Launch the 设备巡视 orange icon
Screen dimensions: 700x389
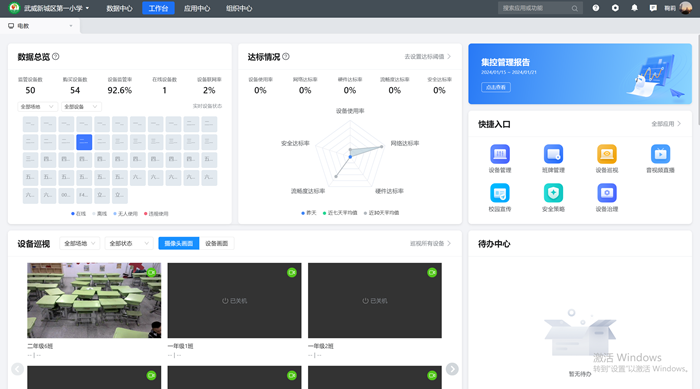(607, 155)
